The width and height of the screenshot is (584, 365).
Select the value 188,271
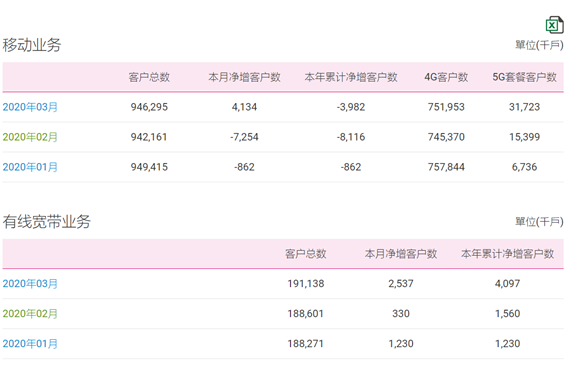(305, 343)
